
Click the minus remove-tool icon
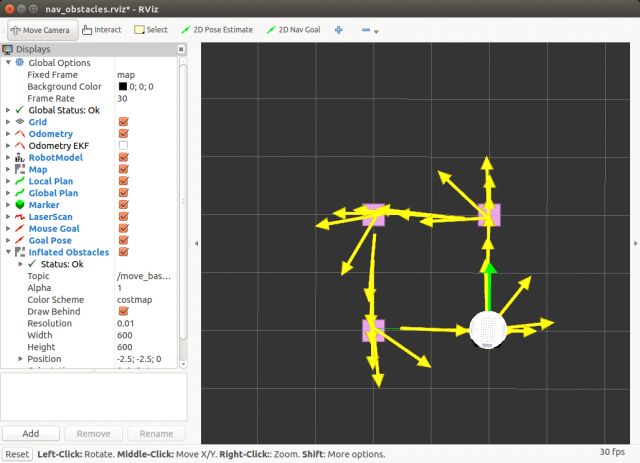click(x=364, y=30)
